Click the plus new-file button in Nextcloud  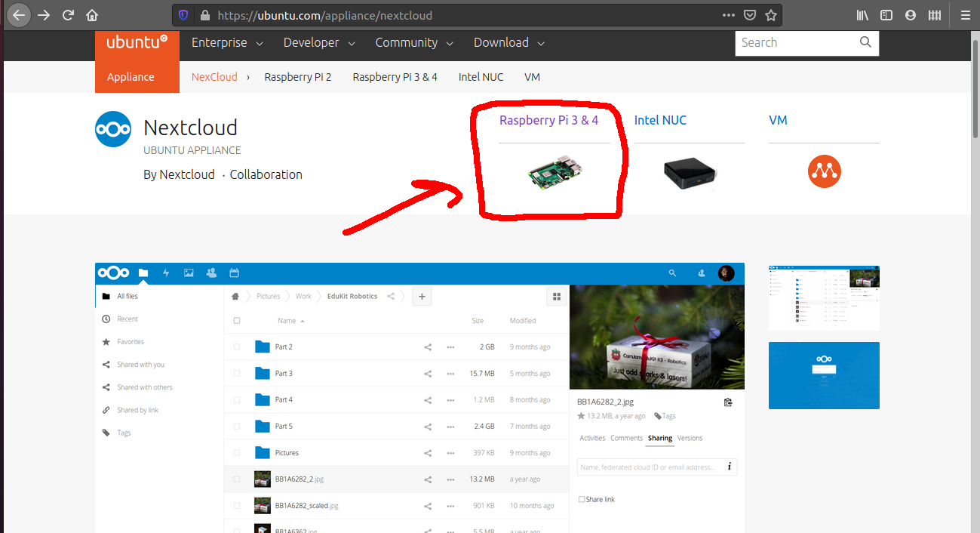click(x=422, y=297)
